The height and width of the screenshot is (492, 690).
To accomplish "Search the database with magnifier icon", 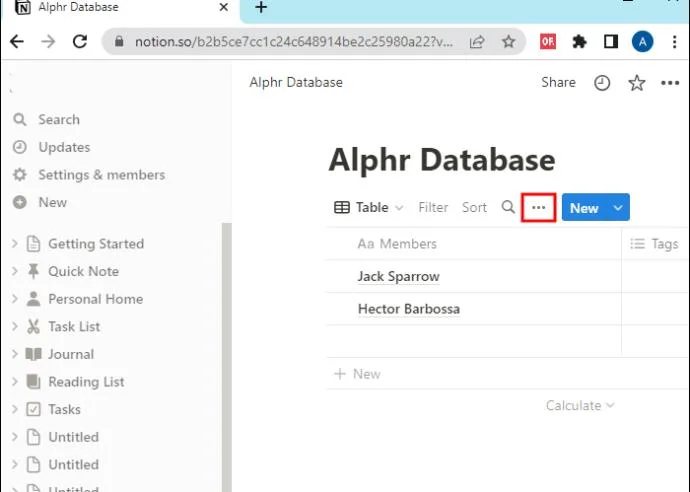I will pos(508,207).
